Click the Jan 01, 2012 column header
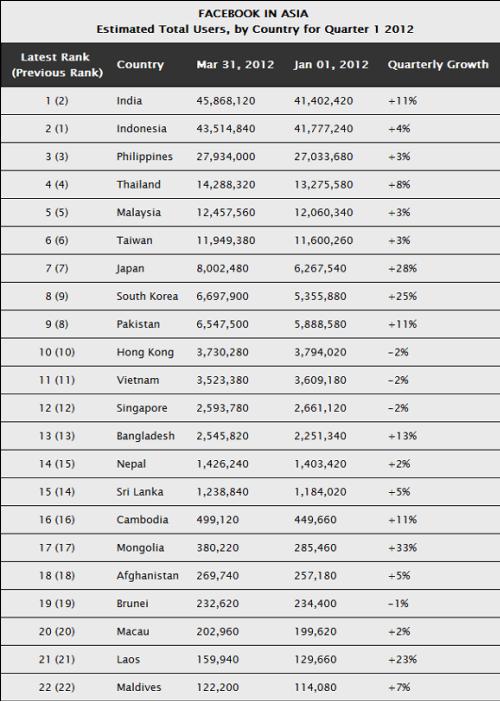This screenshot has height=702, width=500. [331, 64]
